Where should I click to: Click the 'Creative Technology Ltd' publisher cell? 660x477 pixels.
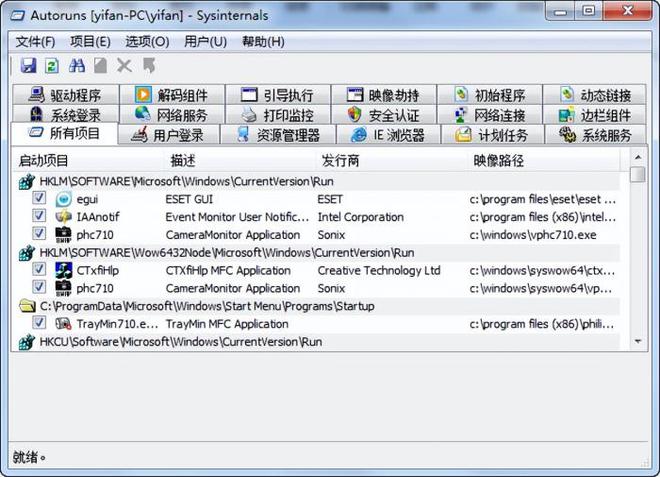pyautogui.click(x=379, y=270)
